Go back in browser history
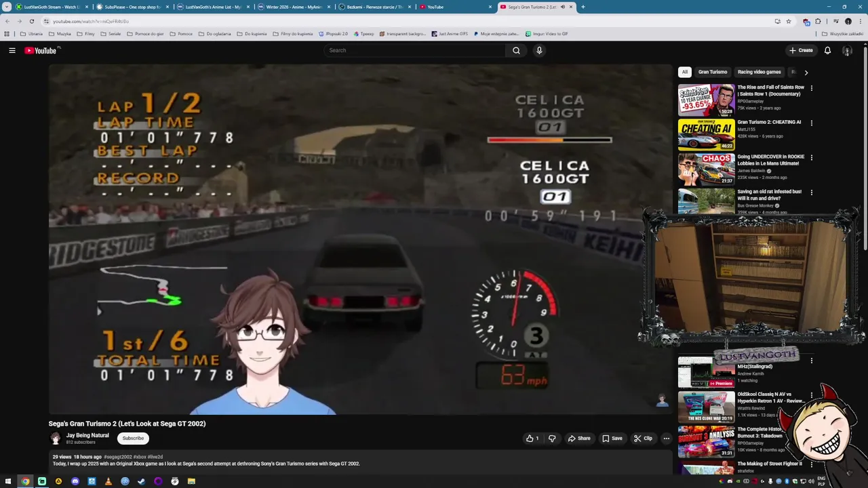Viewport: 868px width, 488px height. tap(7, 21)
